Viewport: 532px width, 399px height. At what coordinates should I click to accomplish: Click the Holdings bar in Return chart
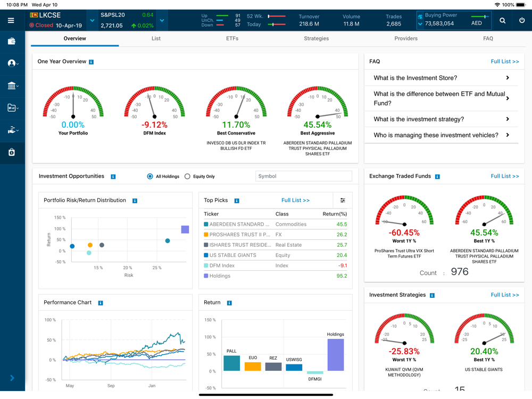336,355
